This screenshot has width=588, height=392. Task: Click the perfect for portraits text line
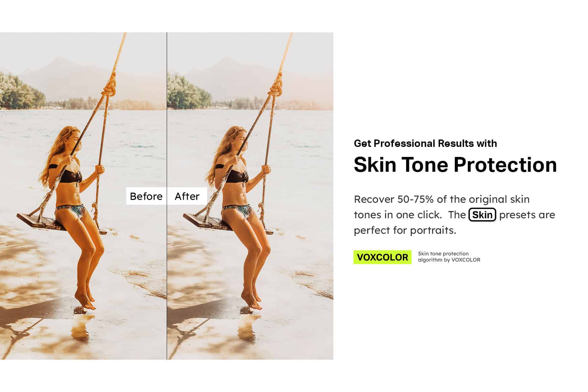pyautogui.click(x=405, y=231)
